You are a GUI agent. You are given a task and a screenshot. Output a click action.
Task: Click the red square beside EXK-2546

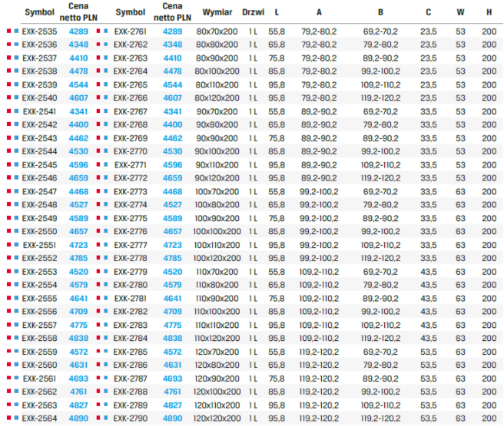coord(9,177)
